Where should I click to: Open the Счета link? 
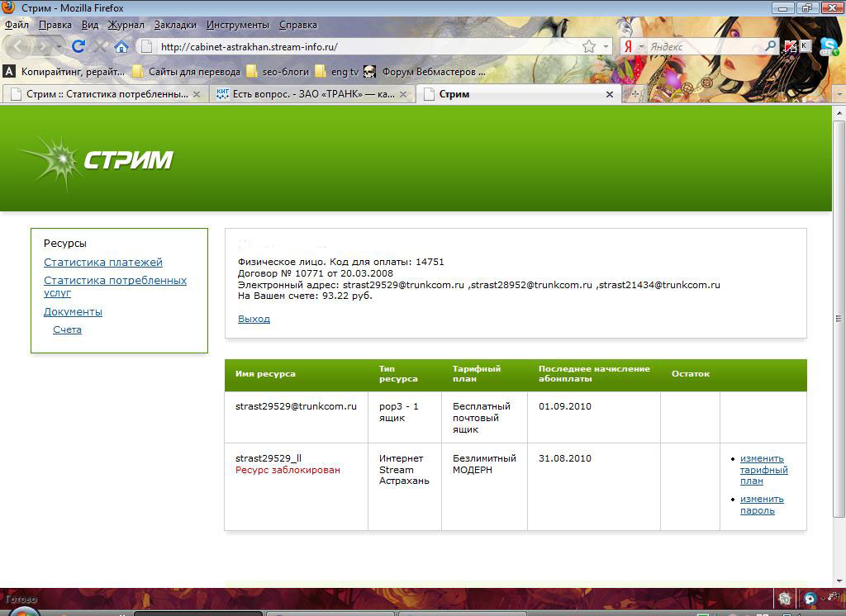click(x=68, y=329)
